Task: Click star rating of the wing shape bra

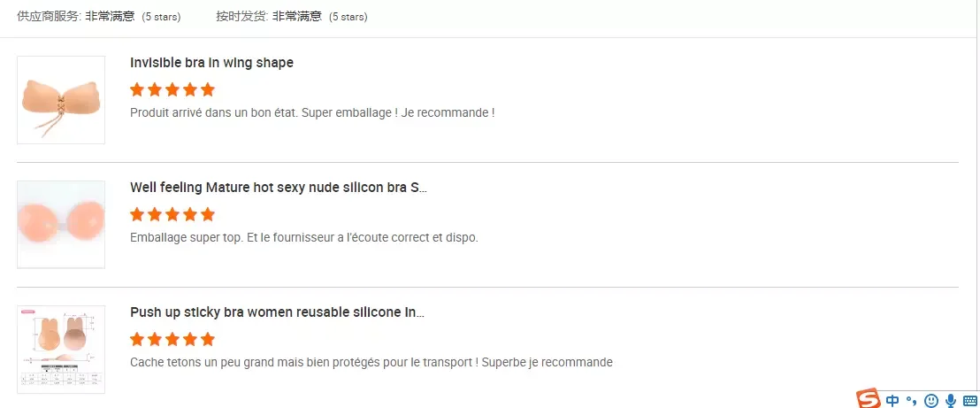Action: (x=172, y=89)
